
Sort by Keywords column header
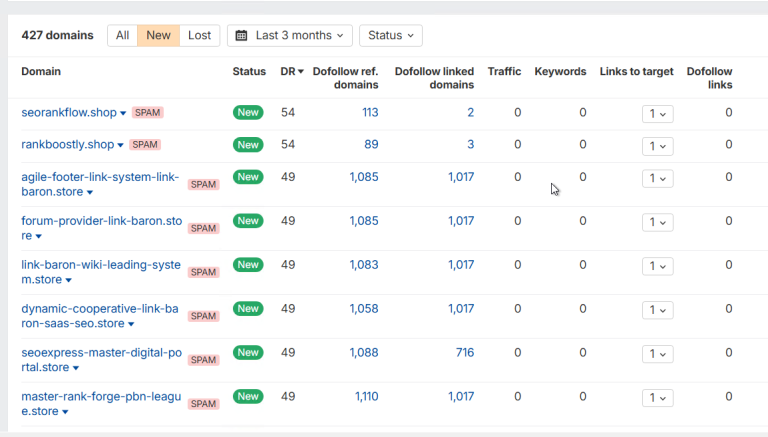(x=560, y=72)
